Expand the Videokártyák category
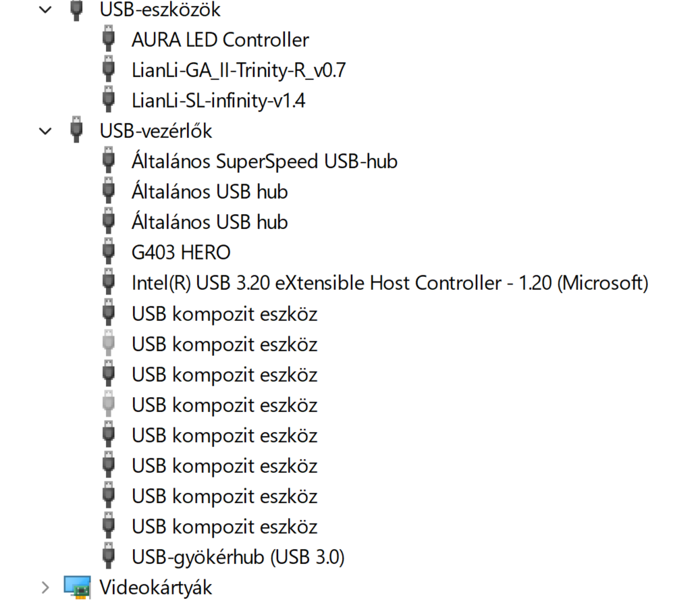 (45, 587)
